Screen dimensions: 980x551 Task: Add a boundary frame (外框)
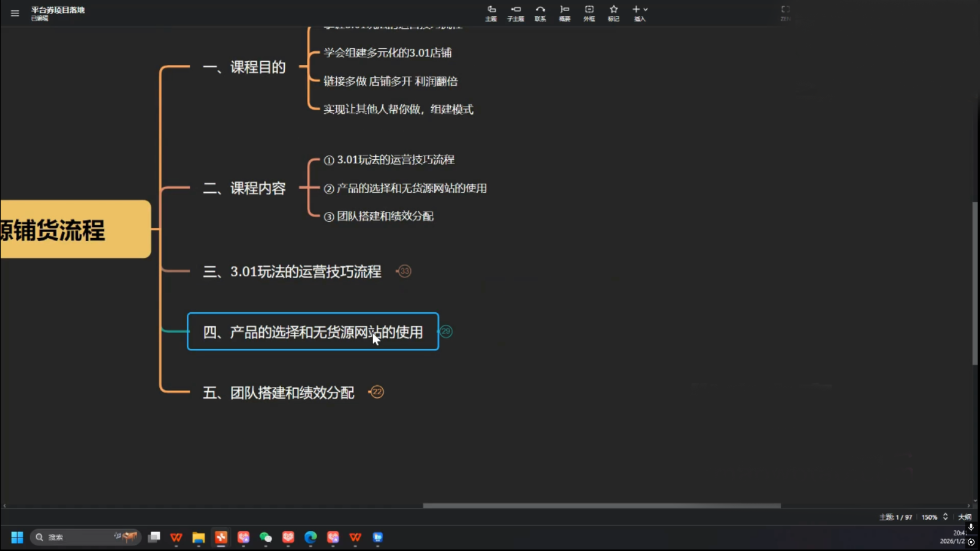[589, 13]
